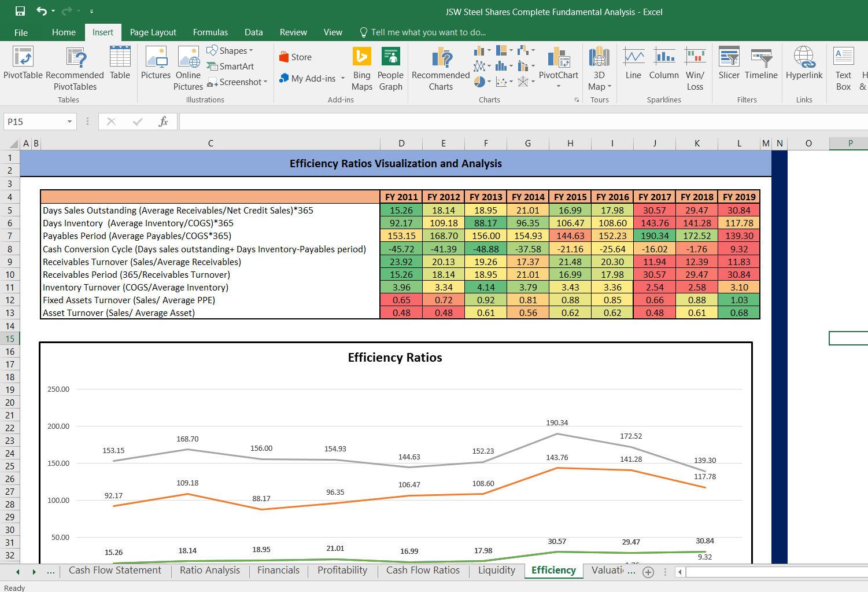Screen dimensions: 868x592
Task: Open the Office Store add-ins
Action: point(296,57)
